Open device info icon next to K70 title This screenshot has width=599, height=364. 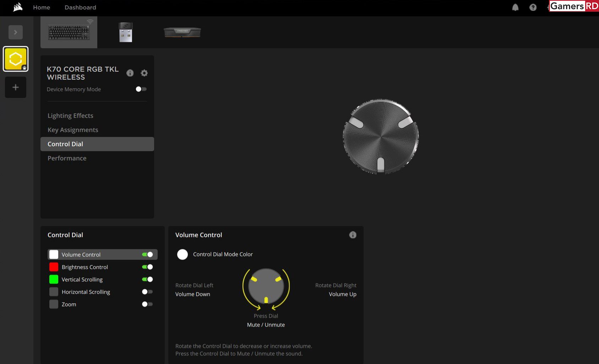click(130, 73)
